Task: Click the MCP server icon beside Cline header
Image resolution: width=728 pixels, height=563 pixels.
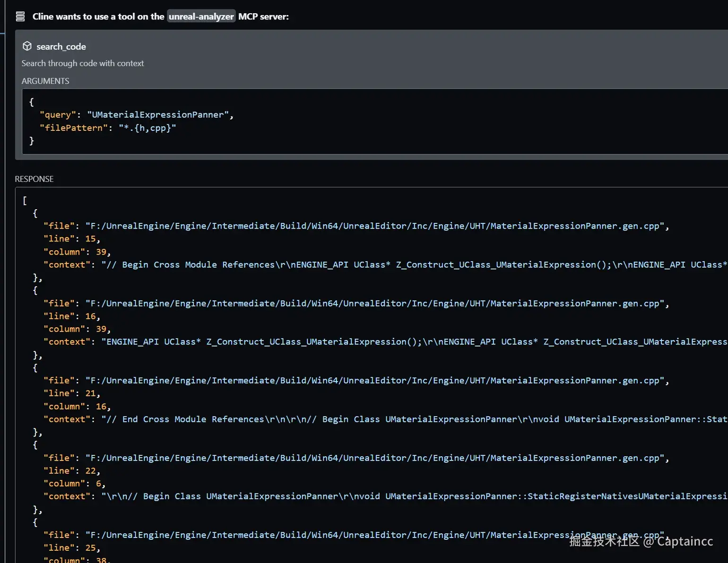Action: pos(20,17)
